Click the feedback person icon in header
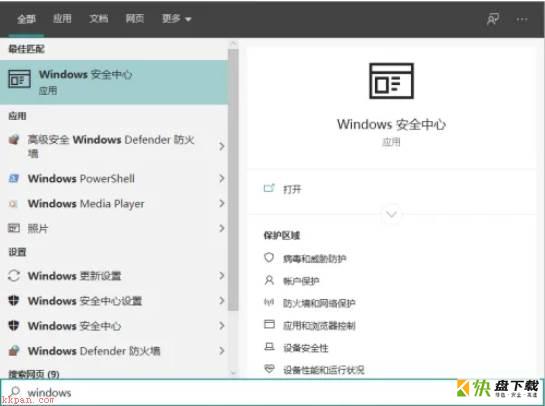The image size is (545, 406). 493,19
